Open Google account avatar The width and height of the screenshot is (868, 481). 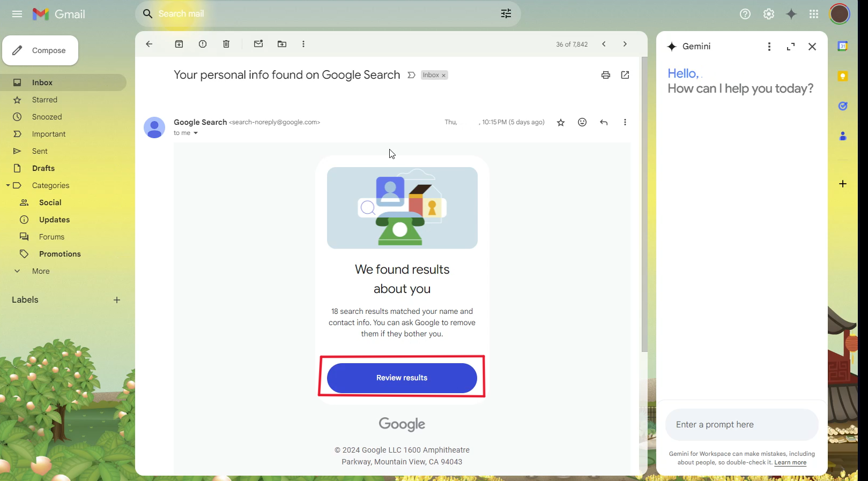[840, 14]
